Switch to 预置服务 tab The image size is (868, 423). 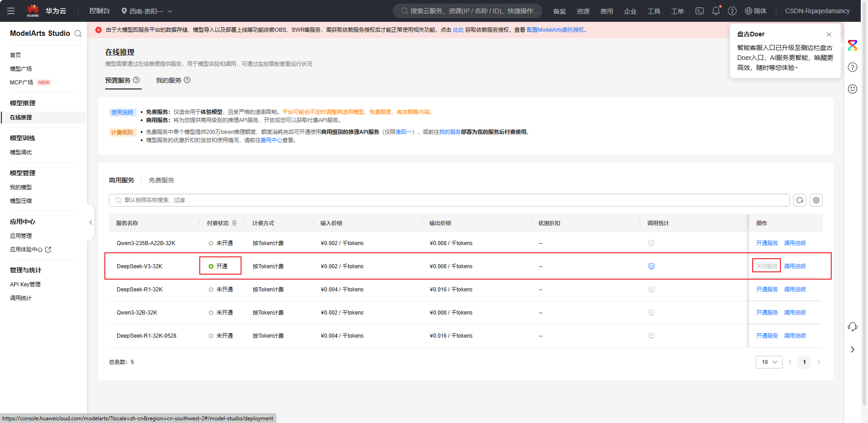click(x=118, y=80)
